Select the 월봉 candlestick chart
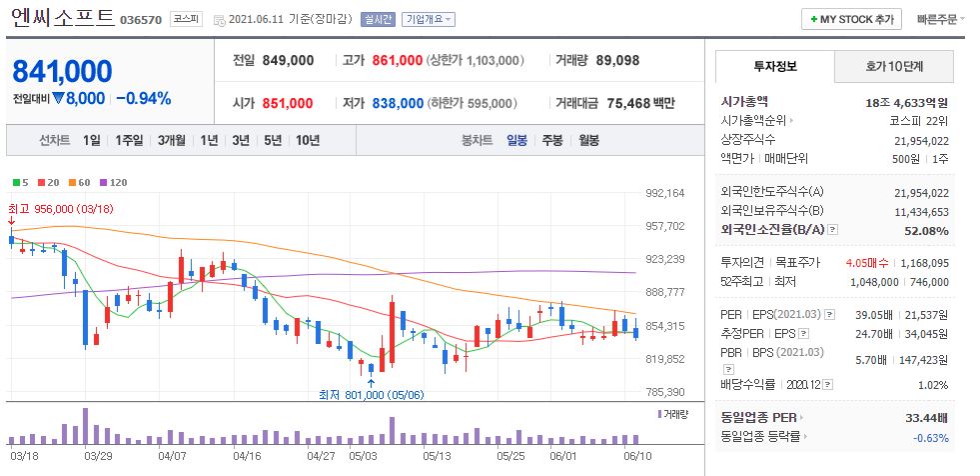 pos(588,140)
